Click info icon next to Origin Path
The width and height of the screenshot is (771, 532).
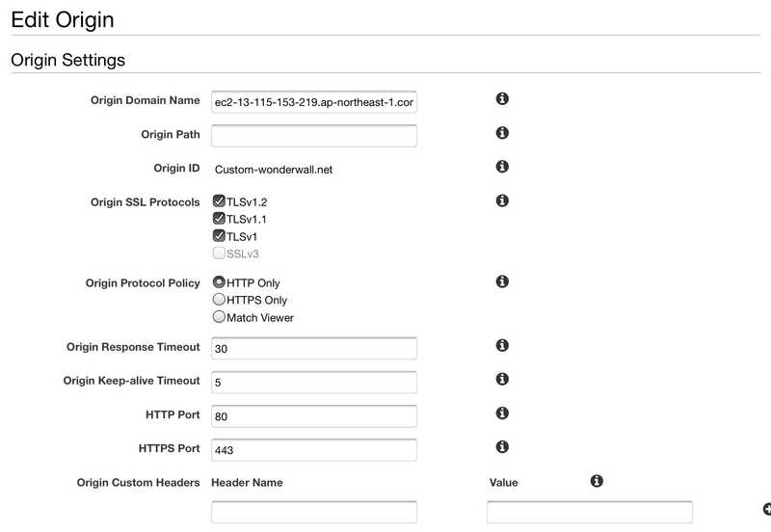point(502,133)
